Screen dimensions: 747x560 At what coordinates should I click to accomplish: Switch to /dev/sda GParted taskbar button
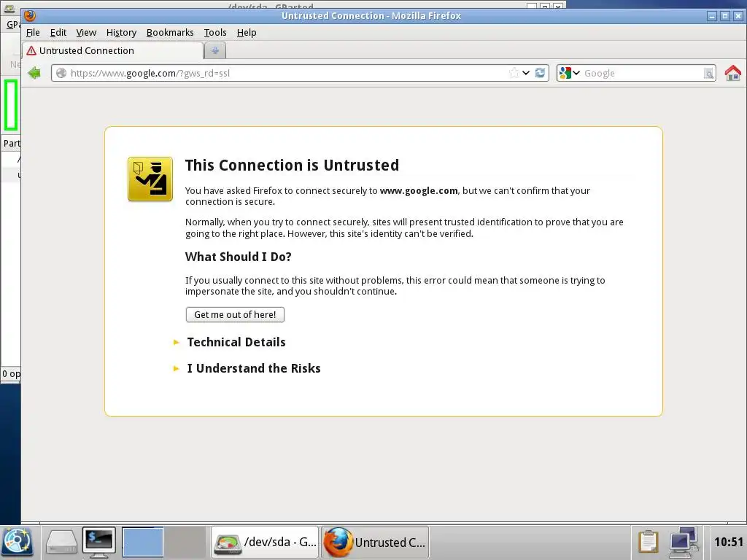(265, 542)
